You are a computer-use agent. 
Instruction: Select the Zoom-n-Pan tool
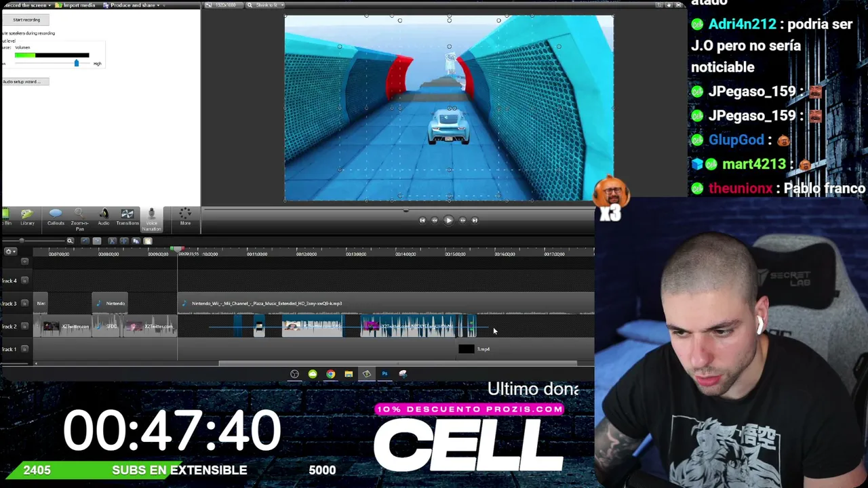[79, 219]
